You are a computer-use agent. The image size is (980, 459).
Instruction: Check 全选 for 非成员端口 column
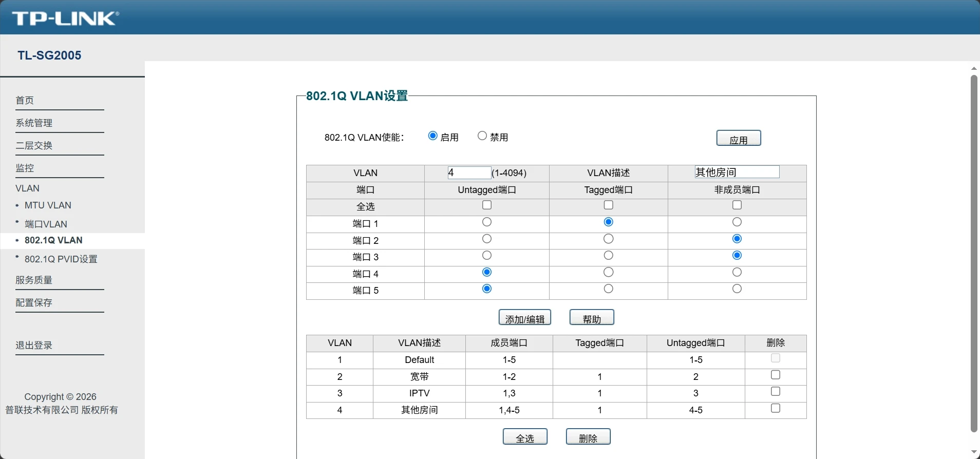[x=737, y=205]
